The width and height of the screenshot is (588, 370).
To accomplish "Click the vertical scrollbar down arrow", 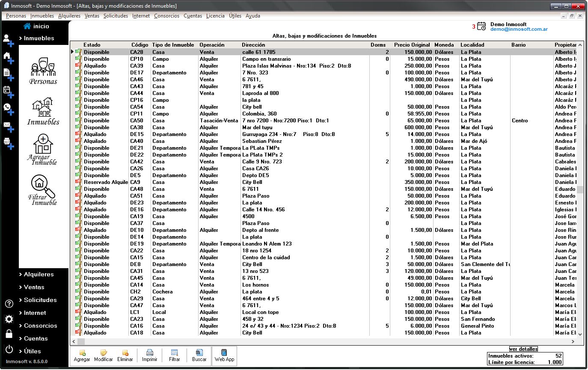I will point(580,334).
